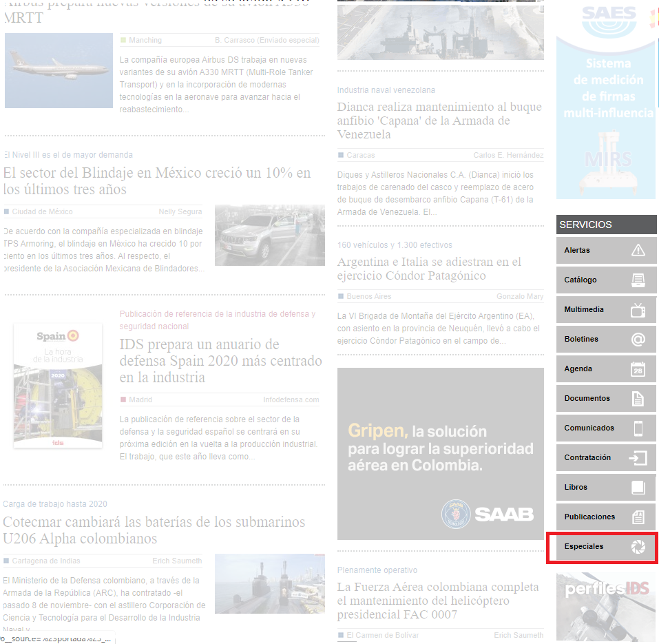Click the Spain 2020 yearbook cover image
The width and height of the screenshot is (659, 644).
point(58,386)
